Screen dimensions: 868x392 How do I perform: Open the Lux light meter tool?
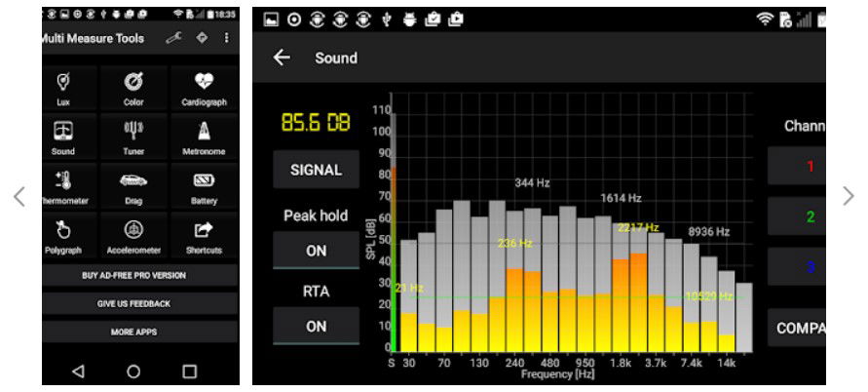click(63, 89)
